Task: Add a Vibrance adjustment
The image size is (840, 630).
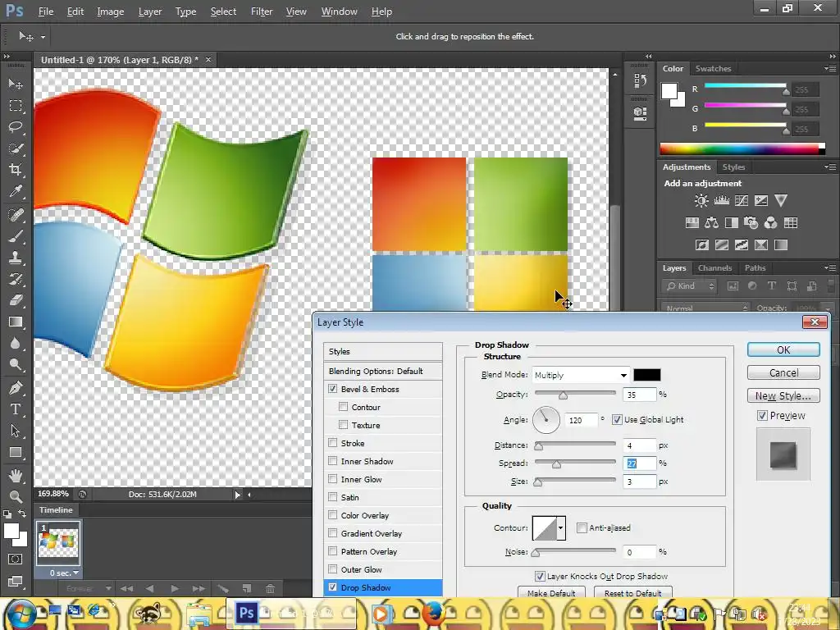Action: point(781,201)
